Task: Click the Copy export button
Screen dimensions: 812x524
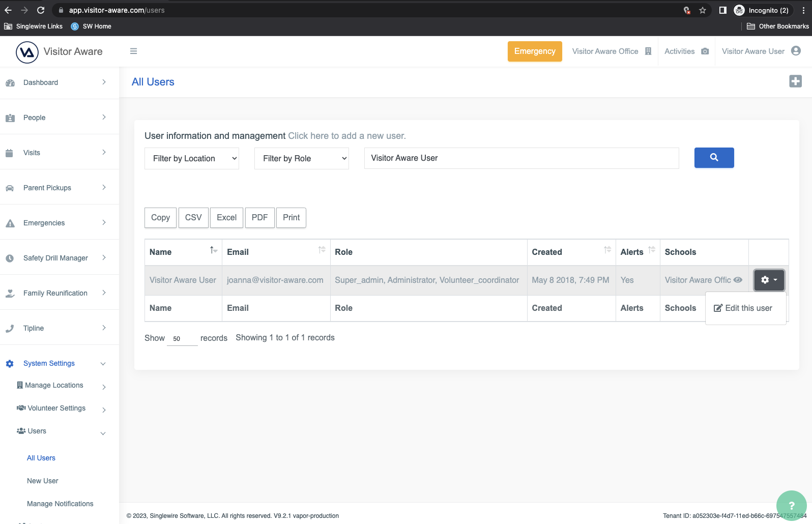Action: point(160,217)
